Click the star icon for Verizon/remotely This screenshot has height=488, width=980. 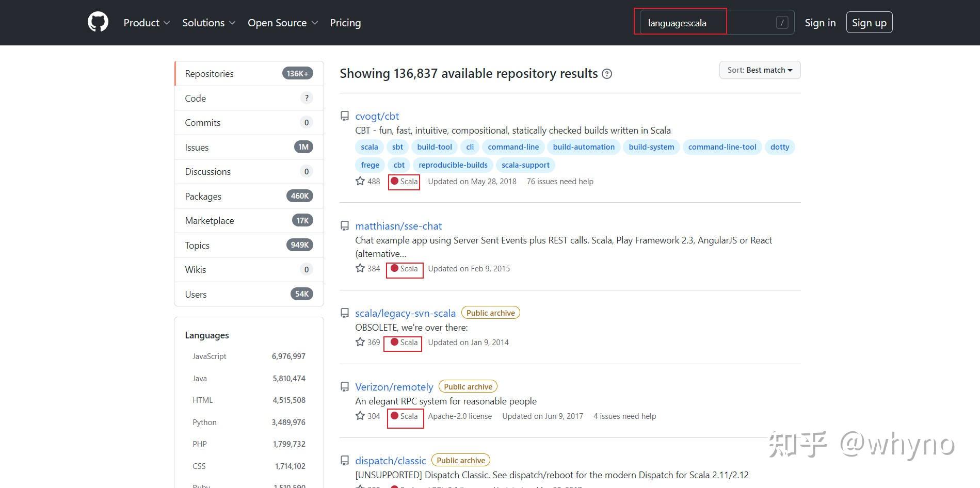coord(360,416)
